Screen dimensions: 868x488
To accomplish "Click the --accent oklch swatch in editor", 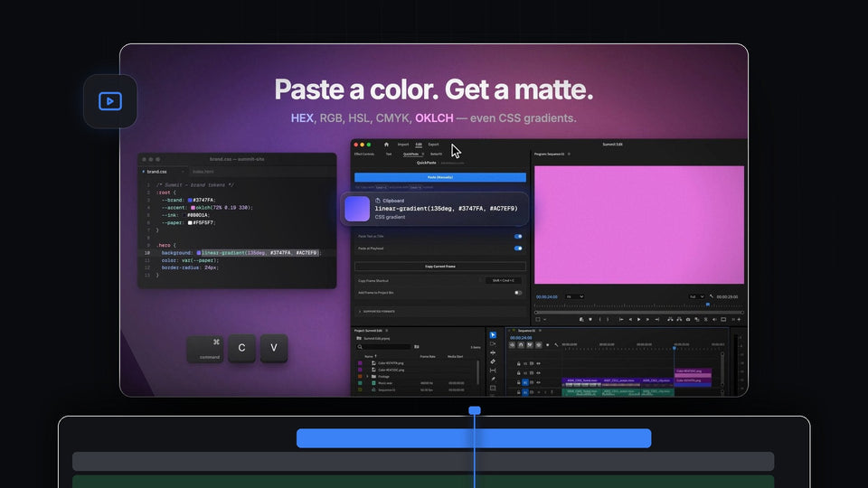I will coord(193,208).
